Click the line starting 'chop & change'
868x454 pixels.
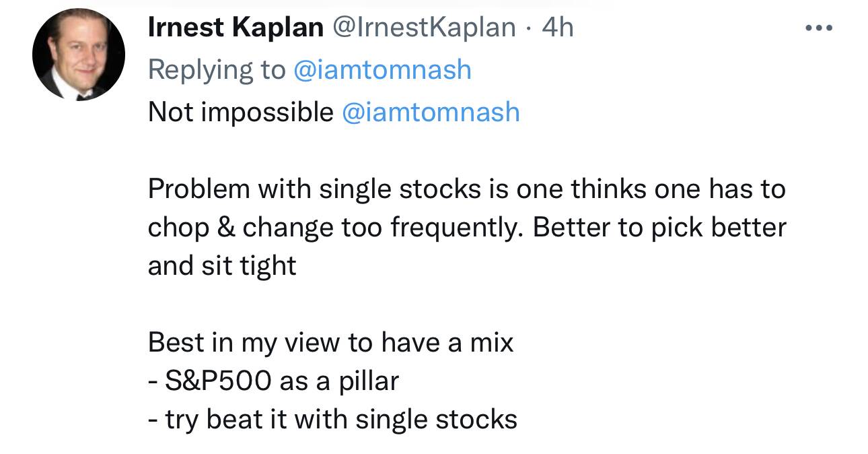(466, 227)
